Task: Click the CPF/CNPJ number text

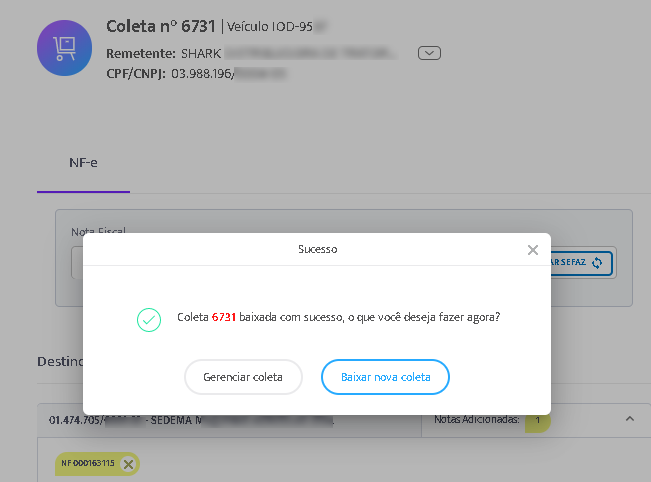Action: coord(229,73)
